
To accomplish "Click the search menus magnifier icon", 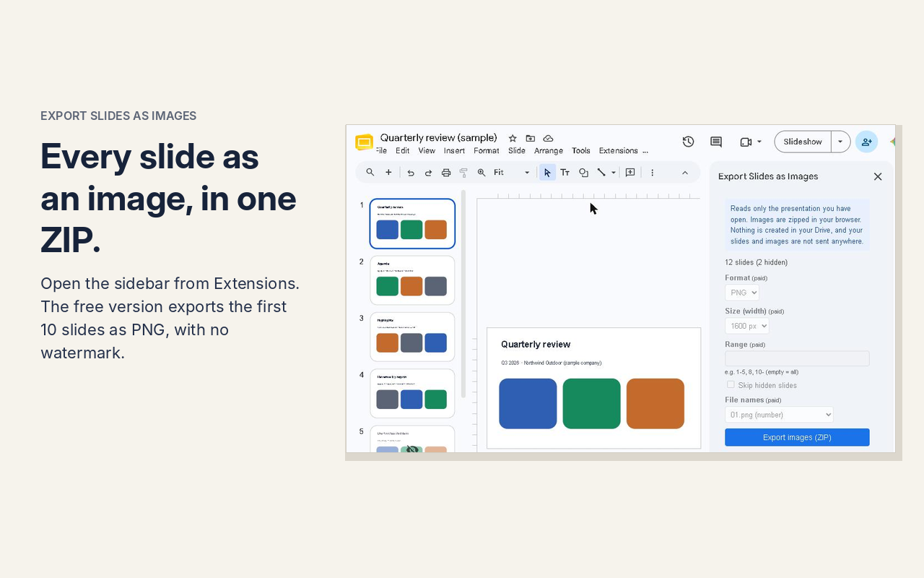I will coord(370,172).
